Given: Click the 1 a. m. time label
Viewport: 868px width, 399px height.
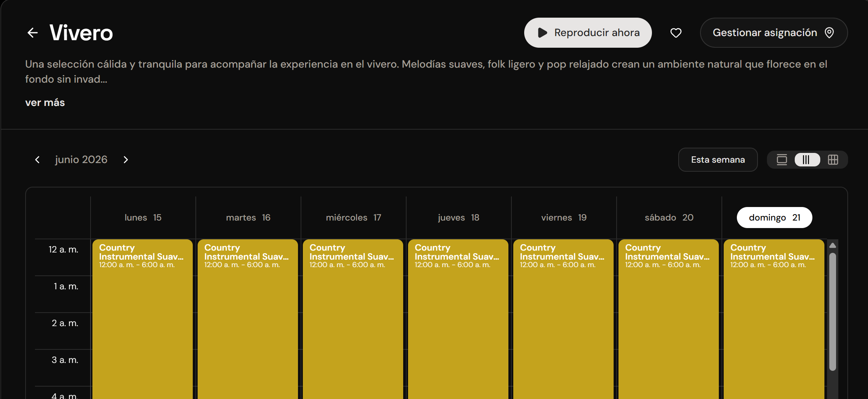Looking at the screenshot, I should click(x=66, y=286).
